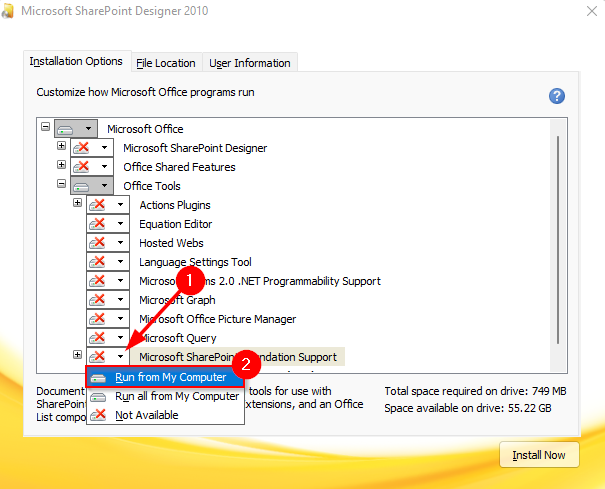Click the feature tree vertical scrollbar
Image resolution: width=605 pixels, height=489 pixels.
[x=558, y=239]
